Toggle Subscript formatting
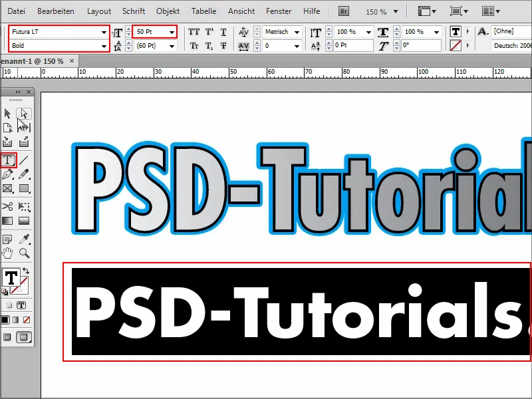532x399 pixels. [209, 45]
